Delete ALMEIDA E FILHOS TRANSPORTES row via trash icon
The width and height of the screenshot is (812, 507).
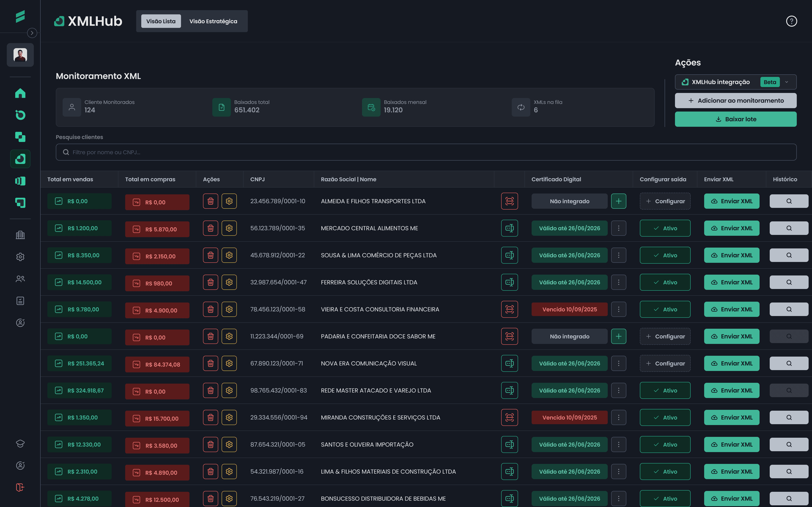tap(210, 201)
